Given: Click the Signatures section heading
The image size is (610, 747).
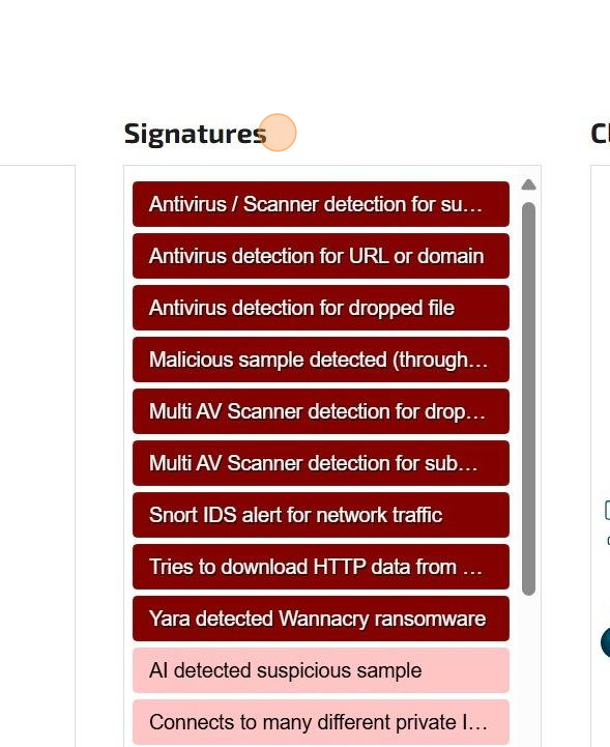Looking at the screenshot, I should [194, 133].
